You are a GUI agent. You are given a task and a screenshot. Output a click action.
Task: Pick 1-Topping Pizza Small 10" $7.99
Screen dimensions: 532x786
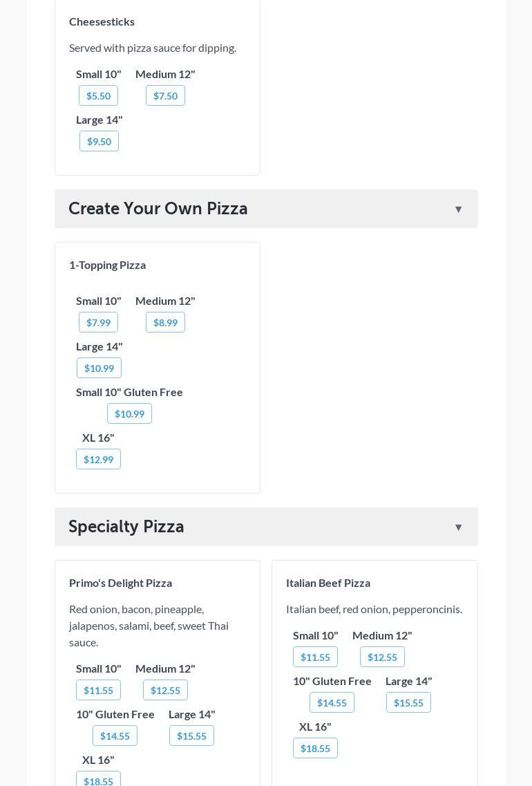(x=98, y=323)
